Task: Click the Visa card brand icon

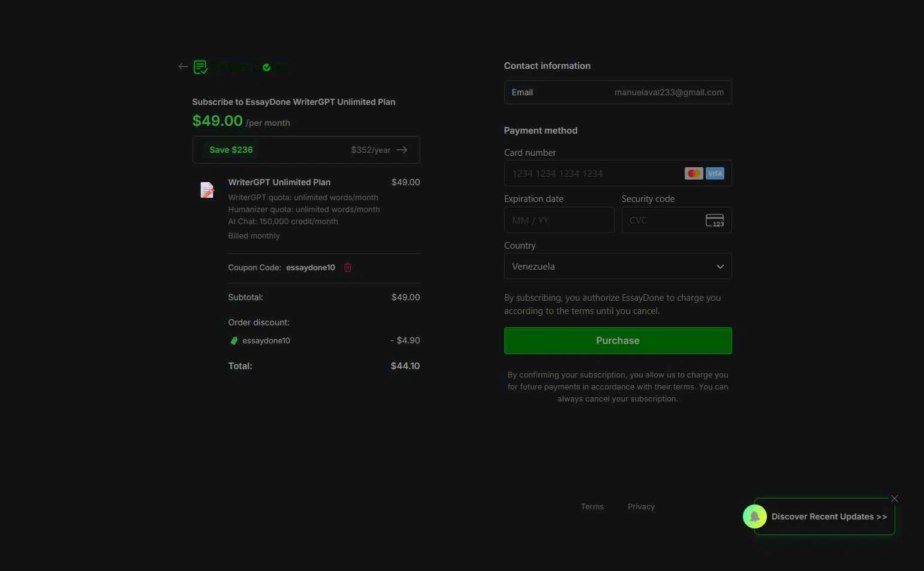Action: (x=715, y=173)
